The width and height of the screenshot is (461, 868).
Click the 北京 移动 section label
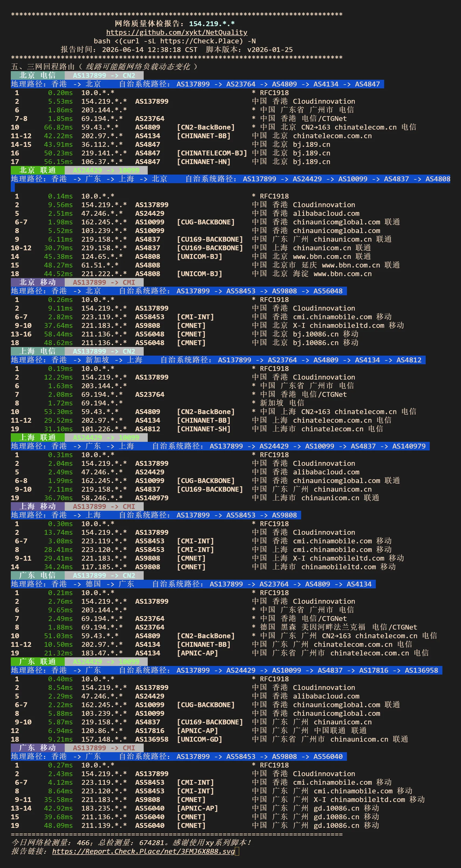[37, 282]
